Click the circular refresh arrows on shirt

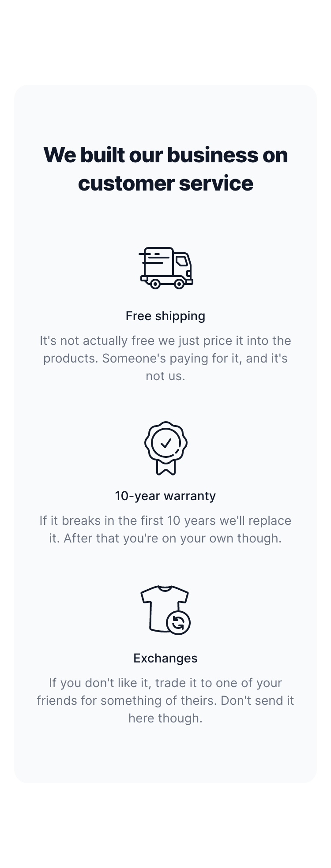point(178,623)
